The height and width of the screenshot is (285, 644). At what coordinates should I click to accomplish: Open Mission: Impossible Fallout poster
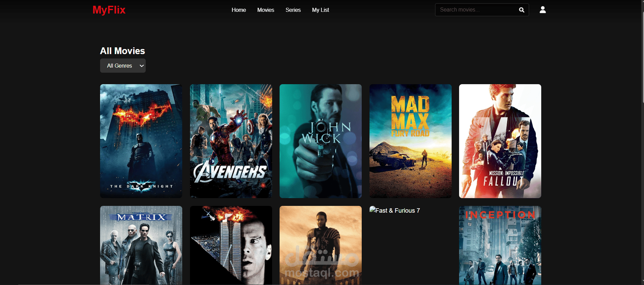coord(500,141)
